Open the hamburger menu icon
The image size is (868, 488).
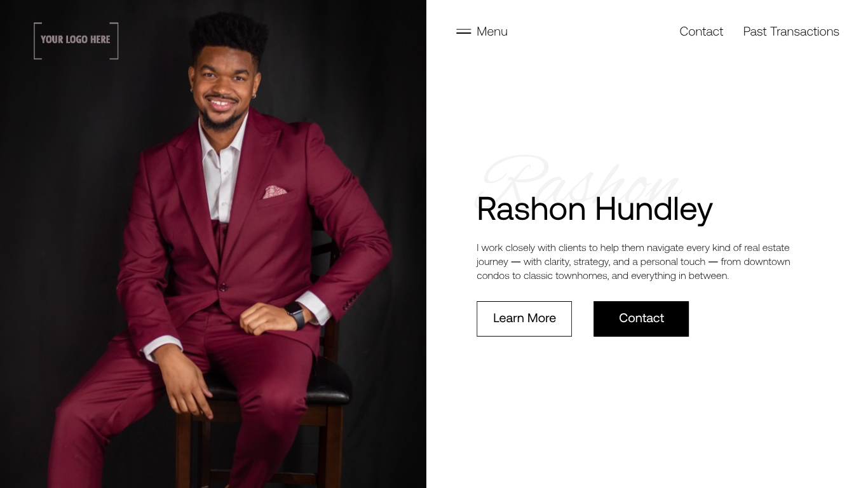pos(464,32)
